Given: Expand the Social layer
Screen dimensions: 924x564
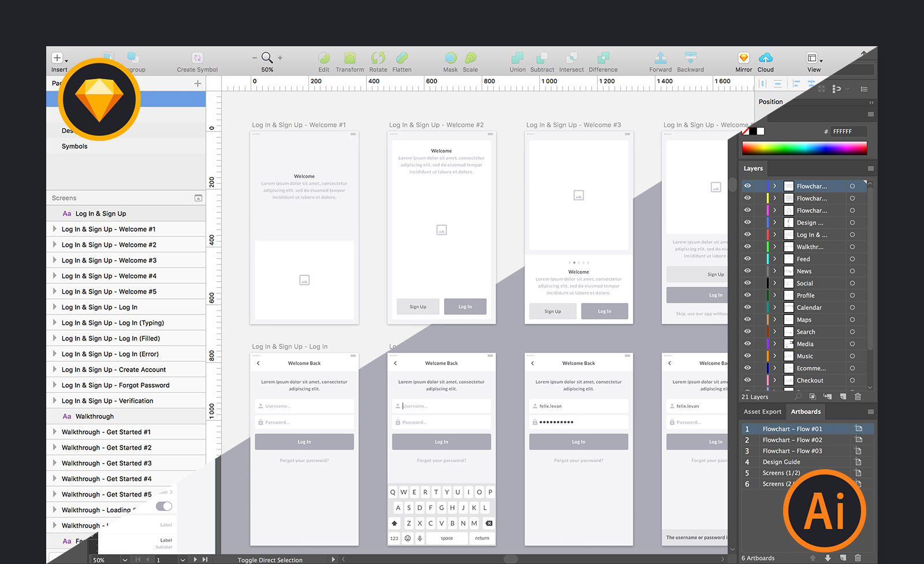Looking at the screenshot, I should pyautogui.click(x=774, y=283).
